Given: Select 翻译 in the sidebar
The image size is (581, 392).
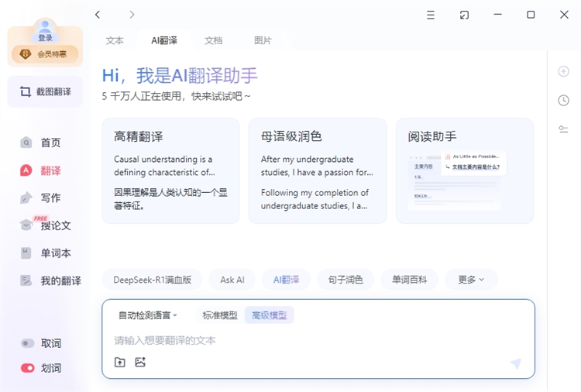Looking at the screenshot, I should point(41,170).
